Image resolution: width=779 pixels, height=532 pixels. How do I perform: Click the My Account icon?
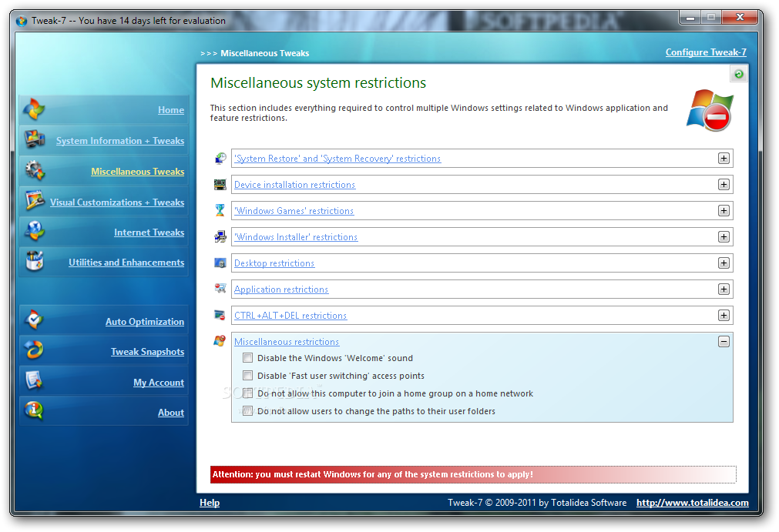[x=34, y=380]
